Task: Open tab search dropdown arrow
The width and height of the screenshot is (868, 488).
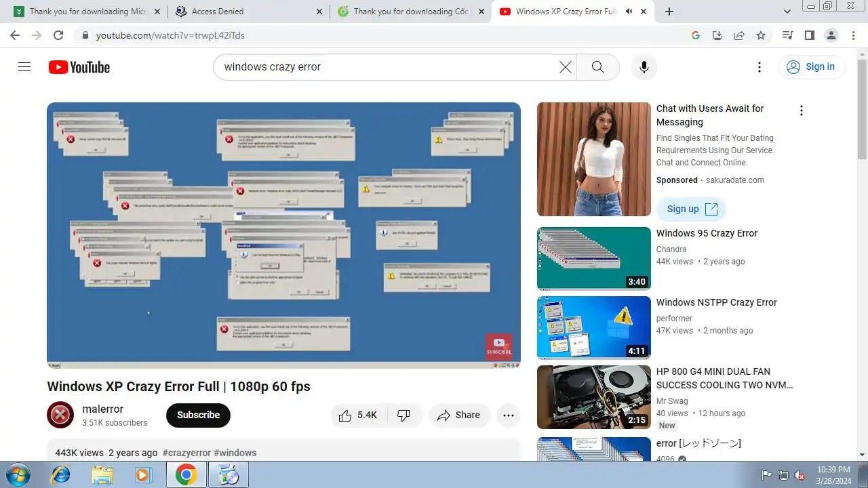Action: (787, 12)
